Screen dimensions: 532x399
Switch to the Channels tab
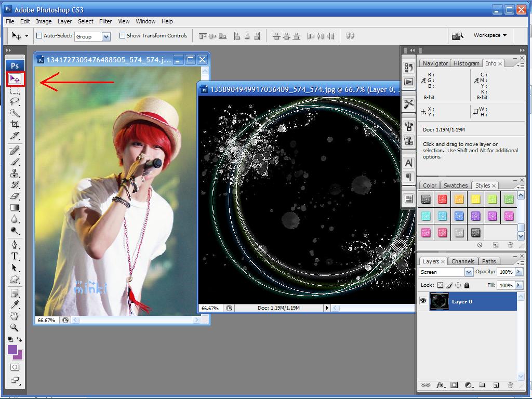coord(462,261)
